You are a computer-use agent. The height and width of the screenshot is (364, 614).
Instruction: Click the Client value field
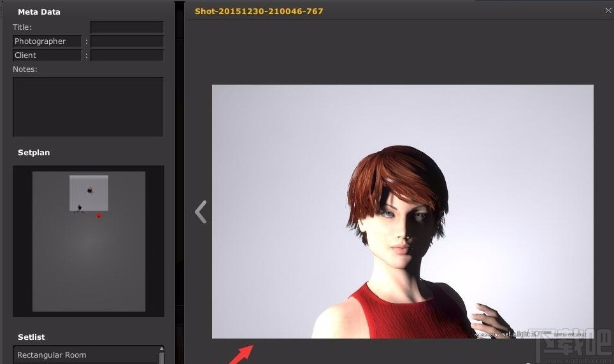click(127, 55)
